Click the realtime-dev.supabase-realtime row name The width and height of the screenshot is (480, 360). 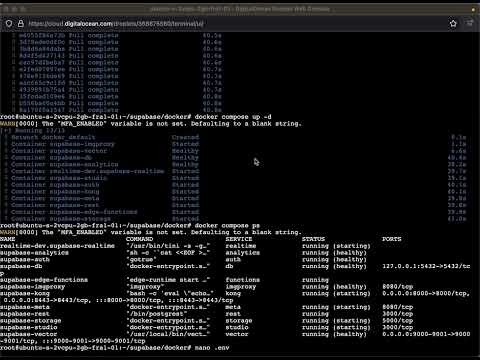point(57,246)
